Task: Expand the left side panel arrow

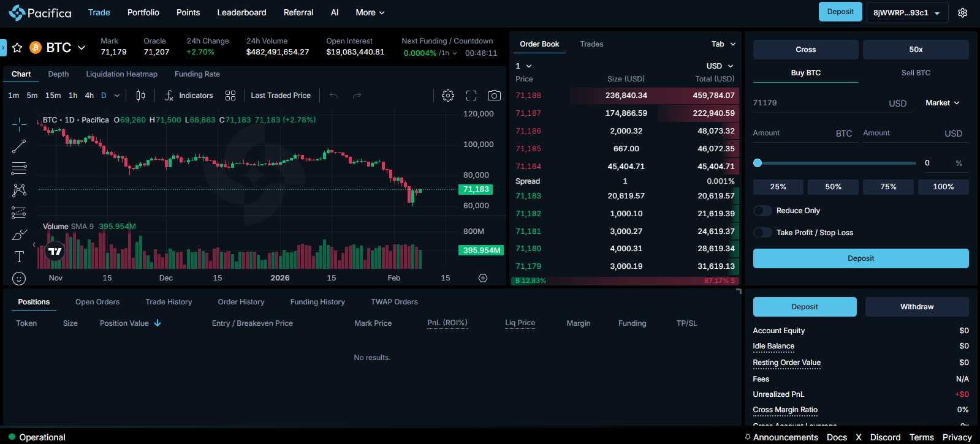Action: pyautogui.click(x=3, y=48)
